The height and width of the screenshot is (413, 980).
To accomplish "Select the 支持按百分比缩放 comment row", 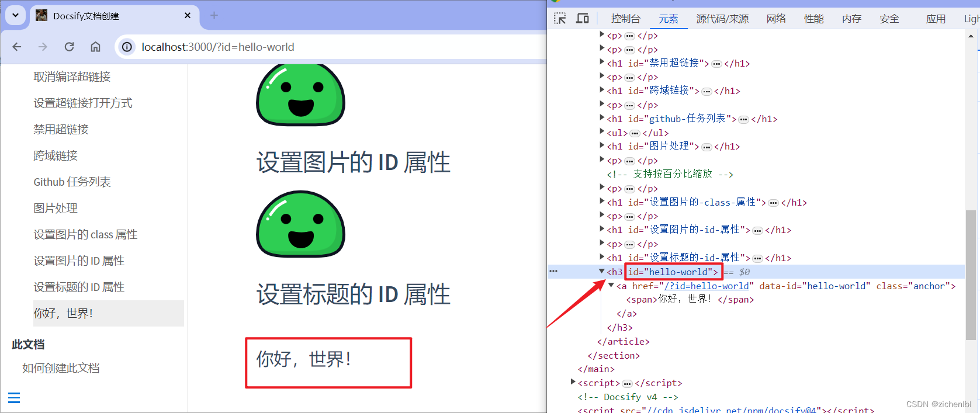I will (x=670, y=174).
